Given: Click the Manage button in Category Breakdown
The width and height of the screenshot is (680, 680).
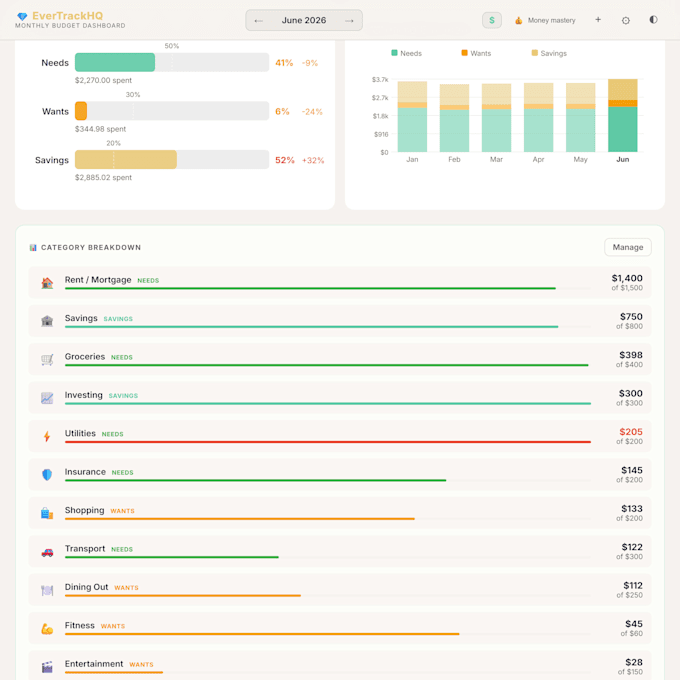Looking at the screenshot, I should [x=628, y=247].
